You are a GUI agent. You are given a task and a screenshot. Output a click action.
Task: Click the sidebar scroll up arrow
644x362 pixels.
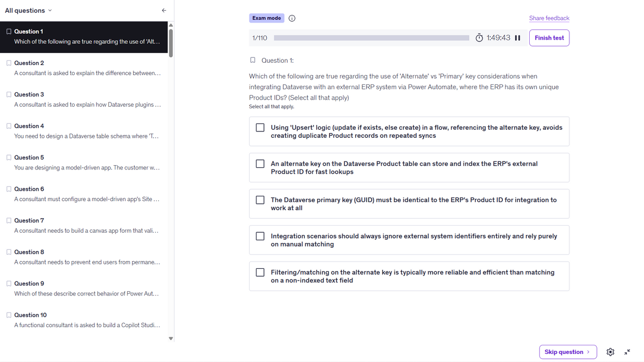point(171,25)
